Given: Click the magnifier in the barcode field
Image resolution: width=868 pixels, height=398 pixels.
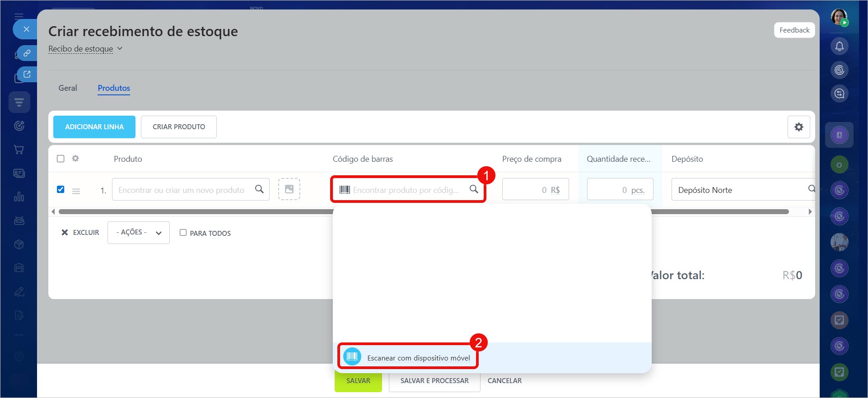Looking at the screenshot, I should [473, 189].
